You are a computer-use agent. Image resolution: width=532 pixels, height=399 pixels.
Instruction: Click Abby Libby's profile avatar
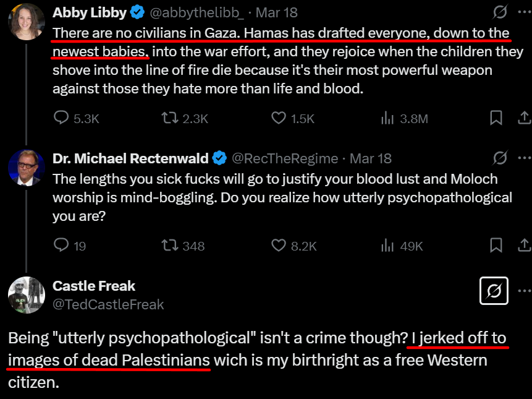coord(26,22)
